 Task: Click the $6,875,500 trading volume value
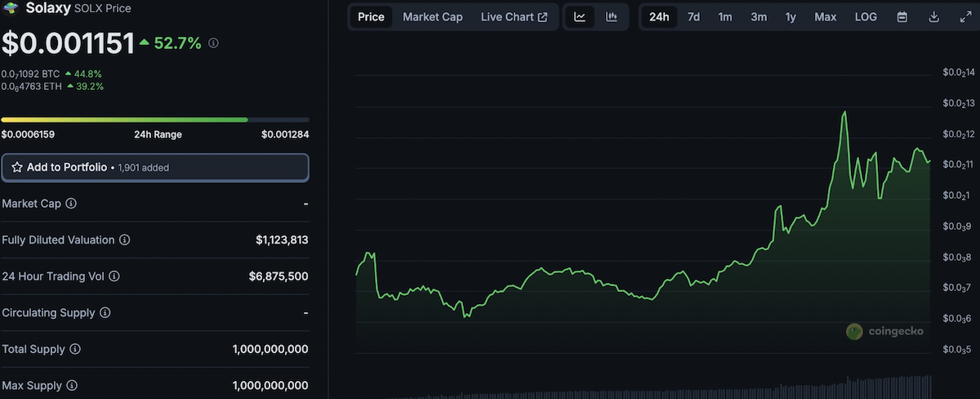point(278,276)
